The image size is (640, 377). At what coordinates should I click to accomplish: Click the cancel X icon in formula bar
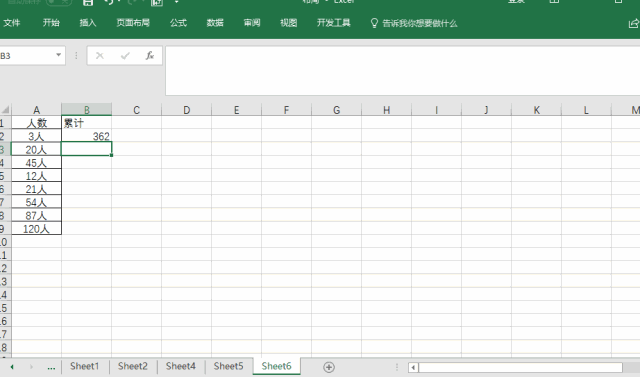pyautogui.click(x=100, y=55)
